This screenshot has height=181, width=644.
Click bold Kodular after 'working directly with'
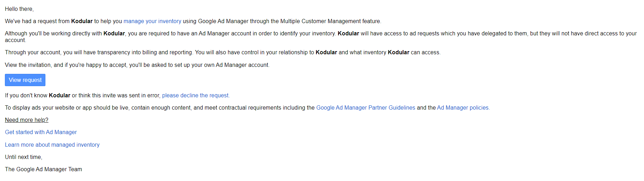(114, 34)
